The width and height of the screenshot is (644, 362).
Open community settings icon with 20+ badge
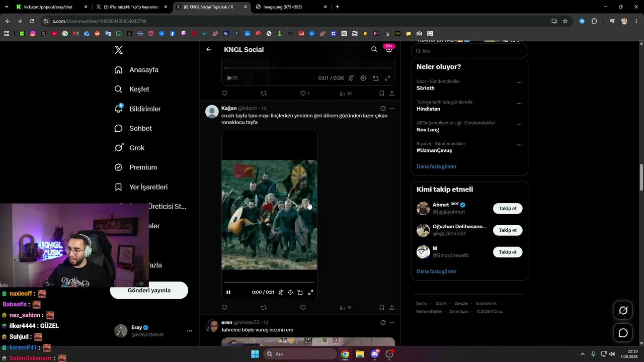[x=388, y=49]
